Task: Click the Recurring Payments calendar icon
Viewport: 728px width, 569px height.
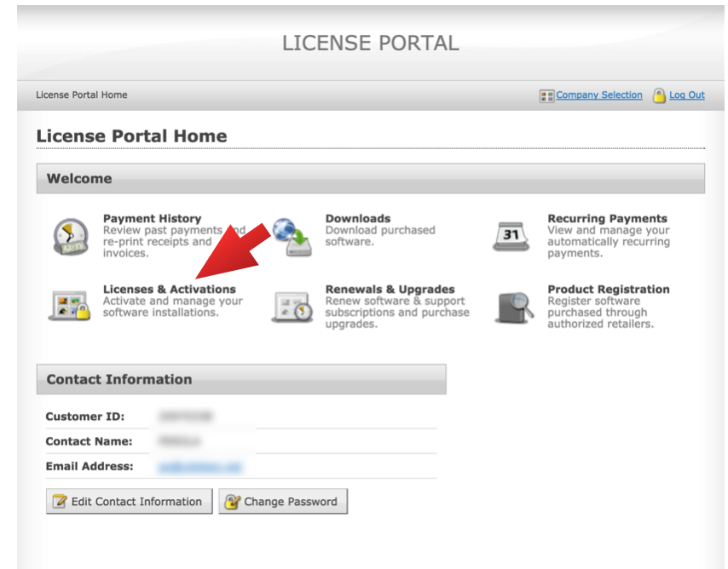Action: [511, 235]
